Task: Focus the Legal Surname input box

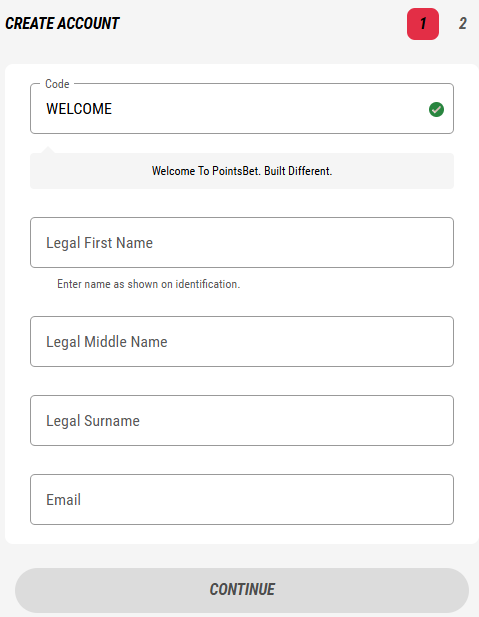Action: point(242,421)
